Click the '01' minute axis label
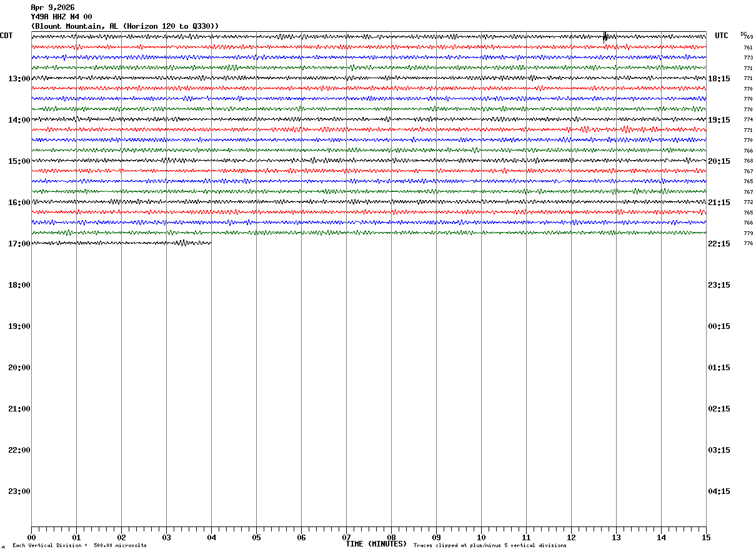Viewport: 756px width, 554px height. tap(76, 538)
